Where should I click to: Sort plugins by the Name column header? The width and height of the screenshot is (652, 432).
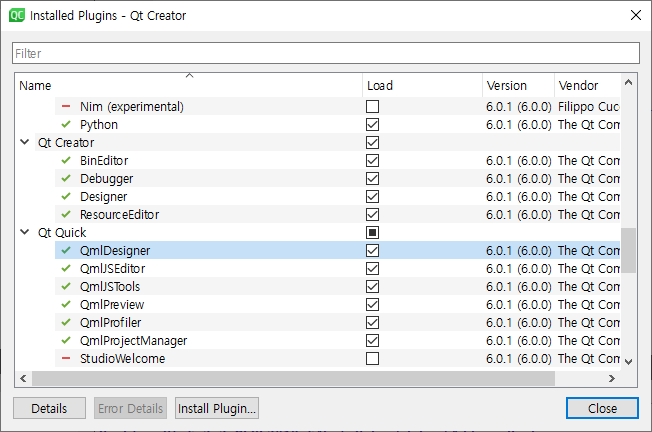(189, 85)
